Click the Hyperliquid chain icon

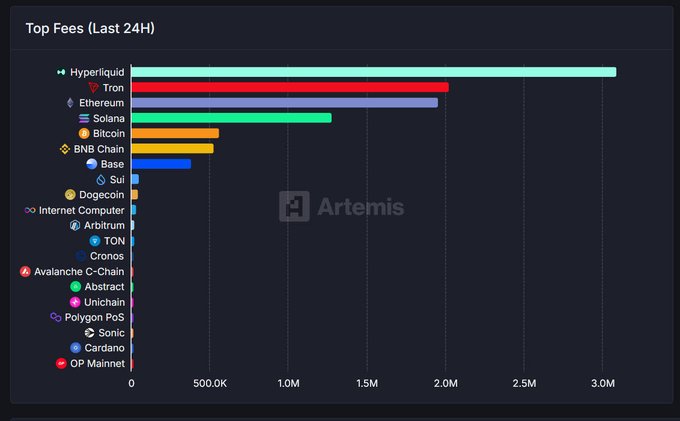coord(61,72)
